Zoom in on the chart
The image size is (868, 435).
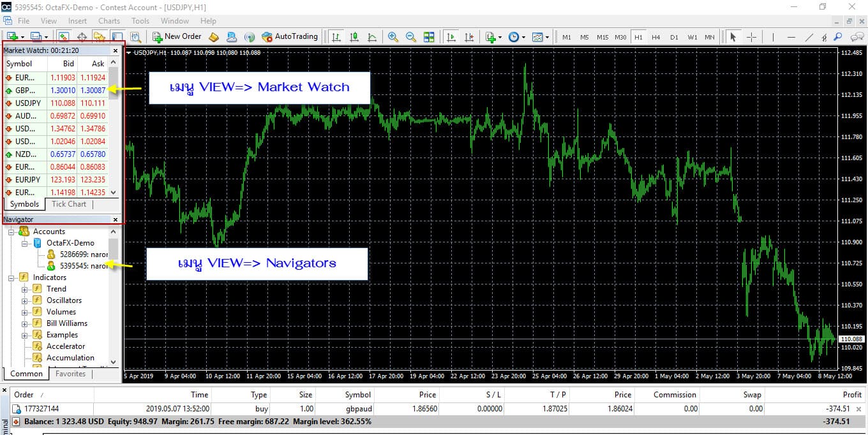[x=393, y=37]
